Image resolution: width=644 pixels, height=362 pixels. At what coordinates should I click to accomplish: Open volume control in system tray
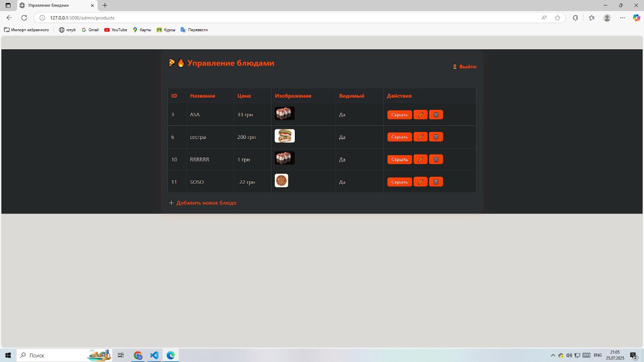tap(569, 355)
